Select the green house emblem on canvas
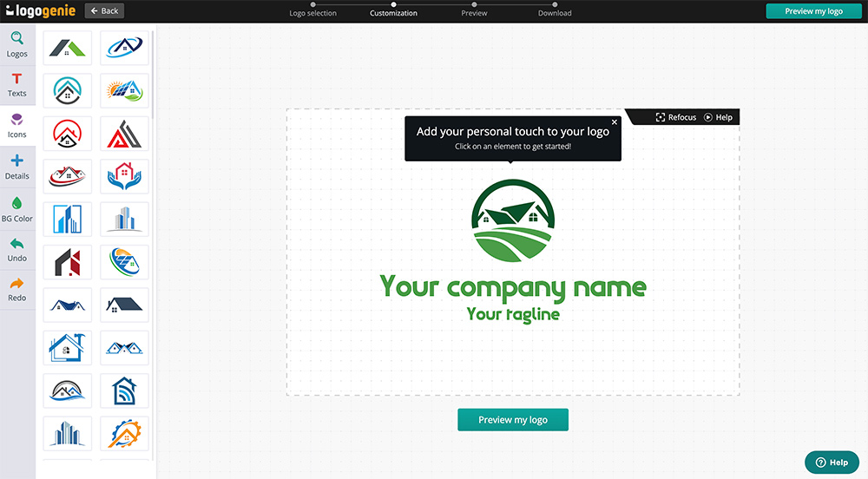Image resolution: width=868 pixels, height=479 pixels. pos(513,221)
